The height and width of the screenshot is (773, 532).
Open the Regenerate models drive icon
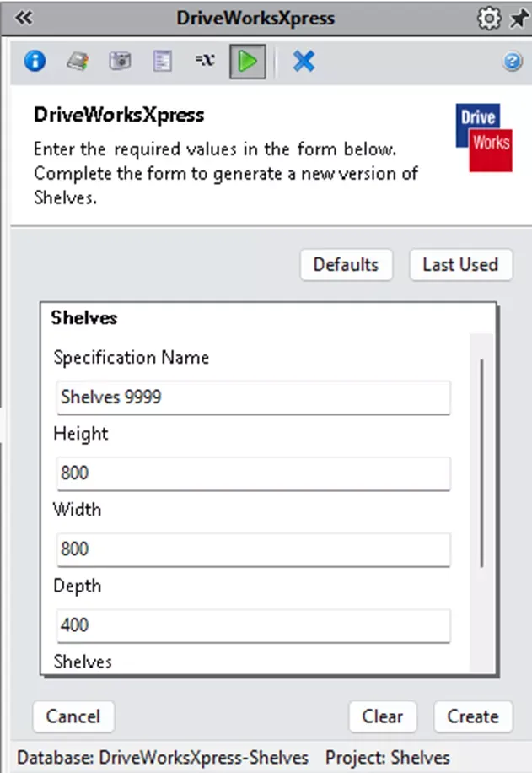tap(78, 62)
